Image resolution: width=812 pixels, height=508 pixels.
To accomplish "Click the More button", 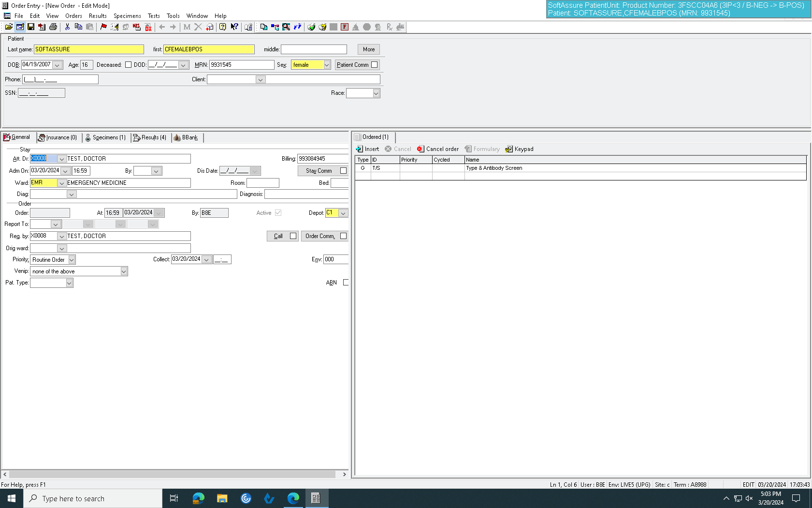I will (x=369, y=49).
